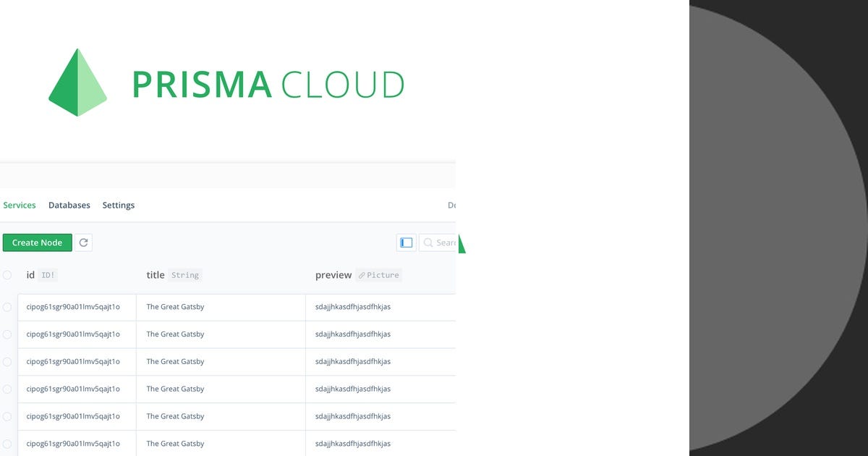The width and height of the screenshot is (868, 456).
Task: Toggle the blue sidebar panel icon near search
Action: (x=406, y=242)
